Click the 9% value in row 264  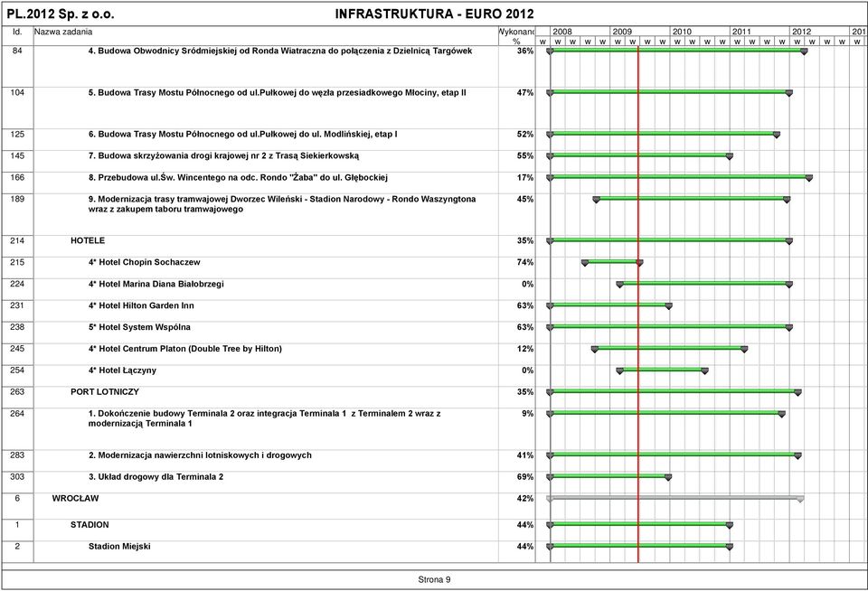tap(527, 413)
